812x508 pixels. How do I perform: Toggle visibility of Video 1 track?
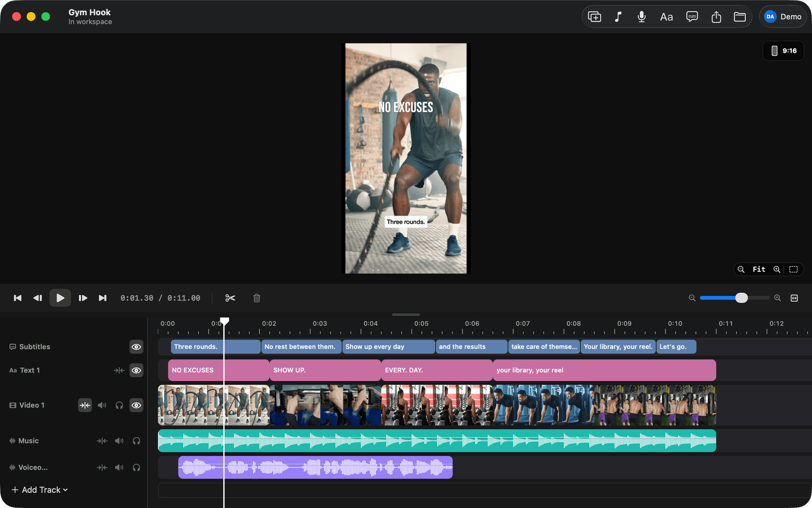(136, 405)
